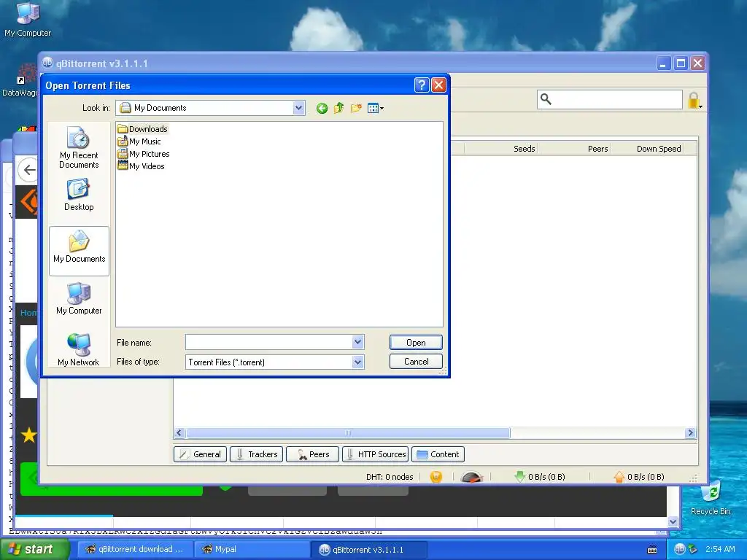Toggle the alternative speed limits icon
Viewport: 747px width, 560px height.
click(x=472, y=477)
